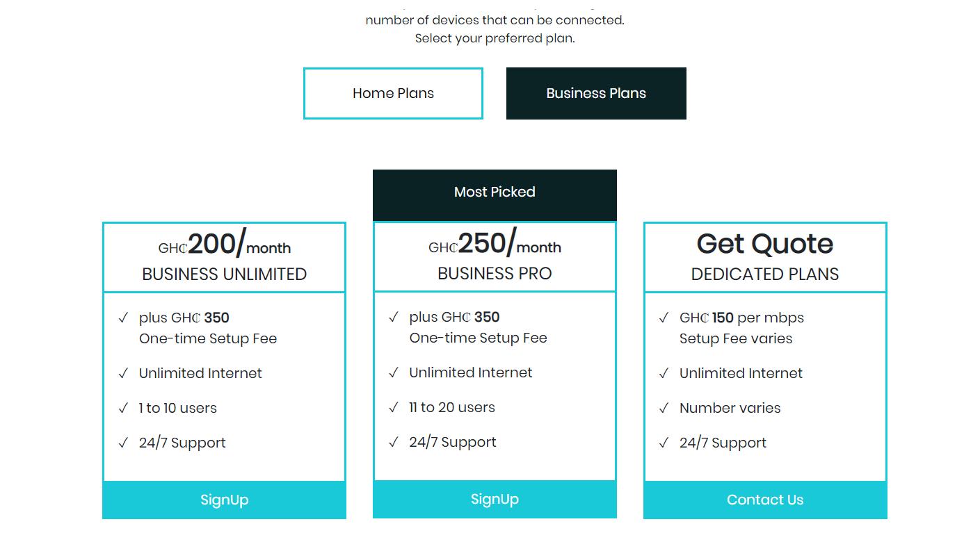
Task: Click checkmark next to "Number varies"
Action: coord(664,408)
